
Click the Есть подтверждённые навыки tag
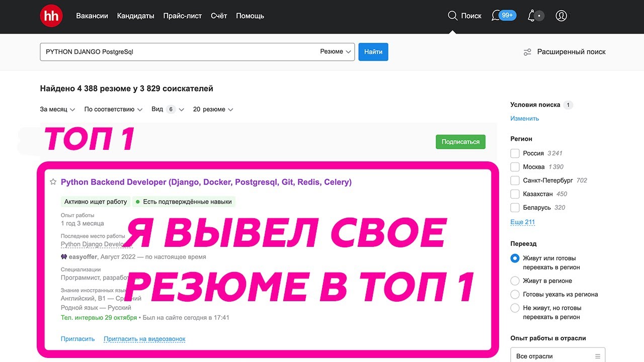pos(184,202)
